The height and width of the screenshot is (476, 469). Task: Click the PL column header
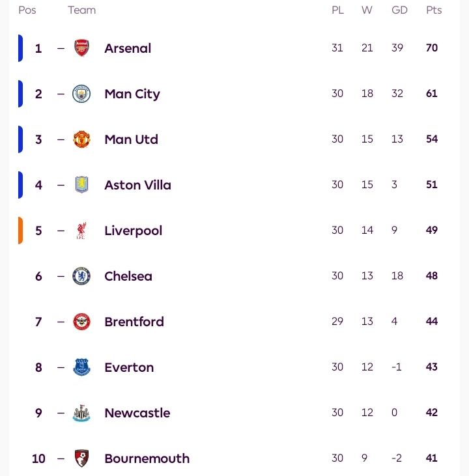(x=337, y=10)
